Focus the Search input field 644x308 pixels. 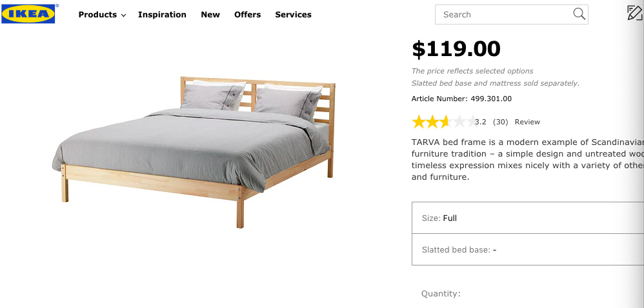click(503, 15)
